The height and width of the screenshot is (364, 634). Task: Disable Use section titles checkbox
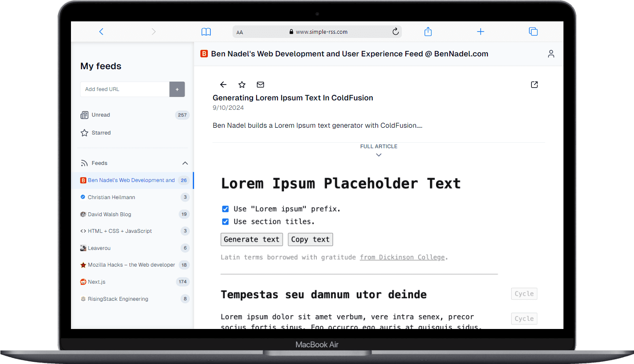[x=225, y=221]
